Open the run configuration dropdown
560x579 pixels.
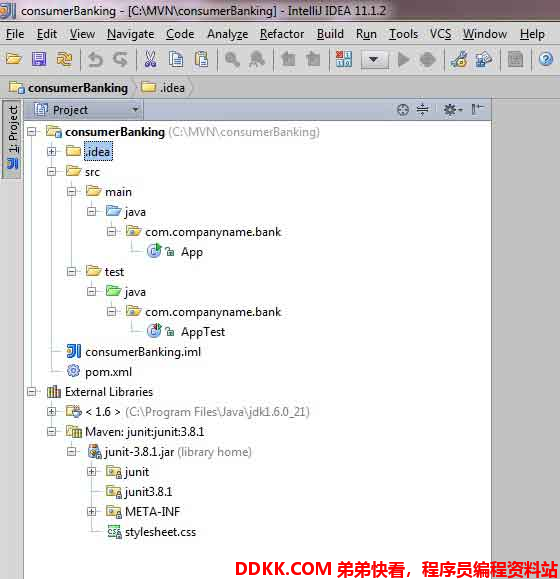point(374,59)
